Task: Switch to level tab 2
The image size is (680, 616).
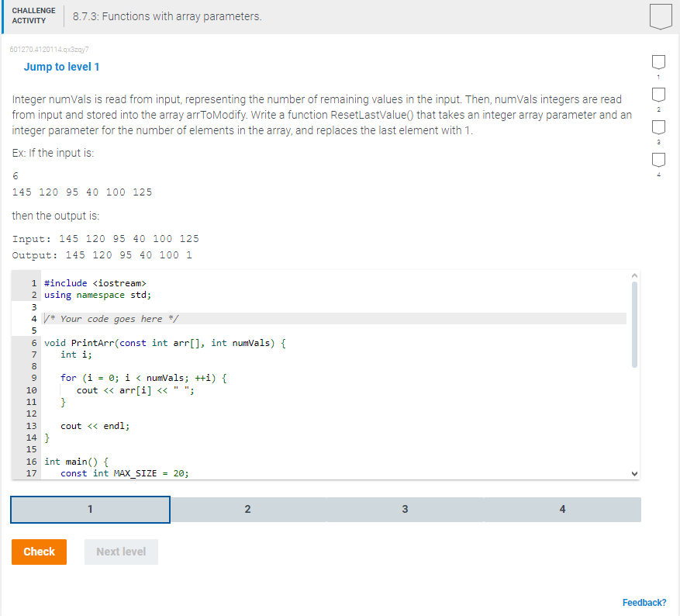Action: click(x=247, y=510)
